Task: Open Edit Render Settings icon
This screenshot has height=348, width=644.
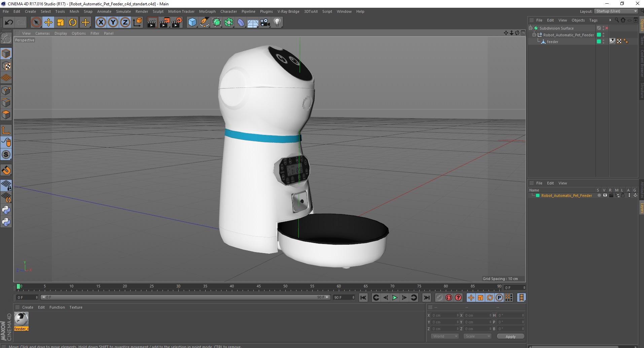Action: pyautogui.click(x=177, y=23)
